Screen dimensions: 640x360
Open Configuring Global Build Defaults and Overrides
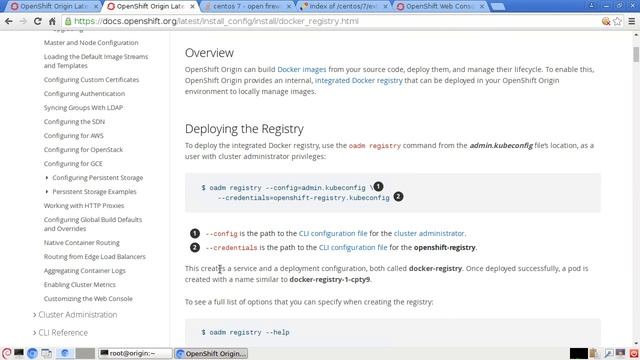coord(93,224)
